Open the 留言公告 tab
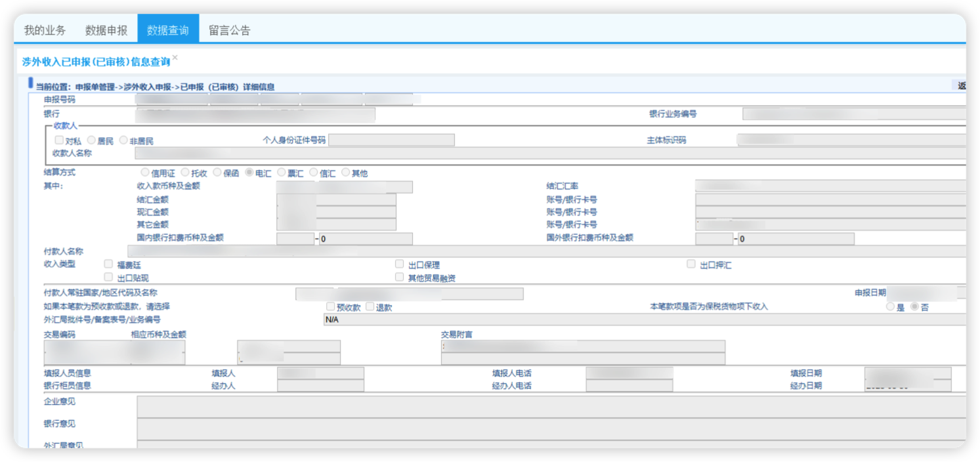980x462 pixels. (230, 30)
